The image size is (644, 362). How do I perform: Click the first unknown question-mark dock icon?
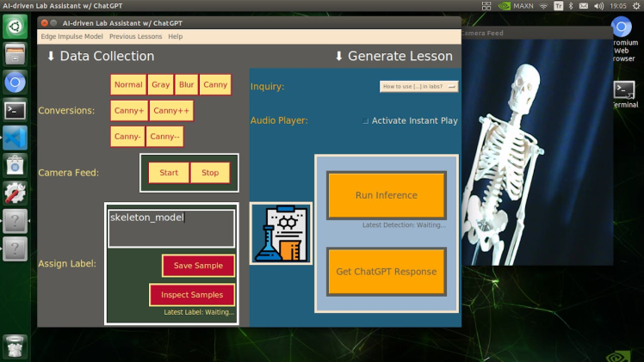pos(15,221)
